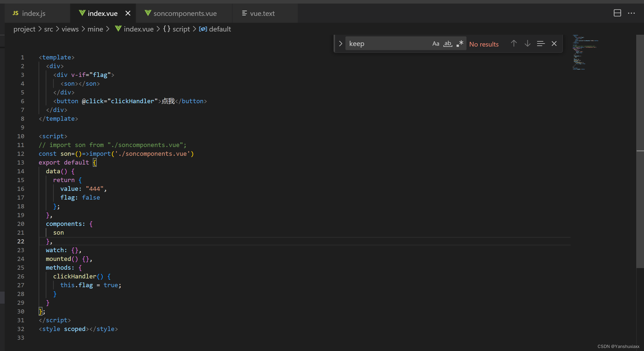Open the More Actions ellipsis menu
The image size is (644, 351).
tap(631, 13)
